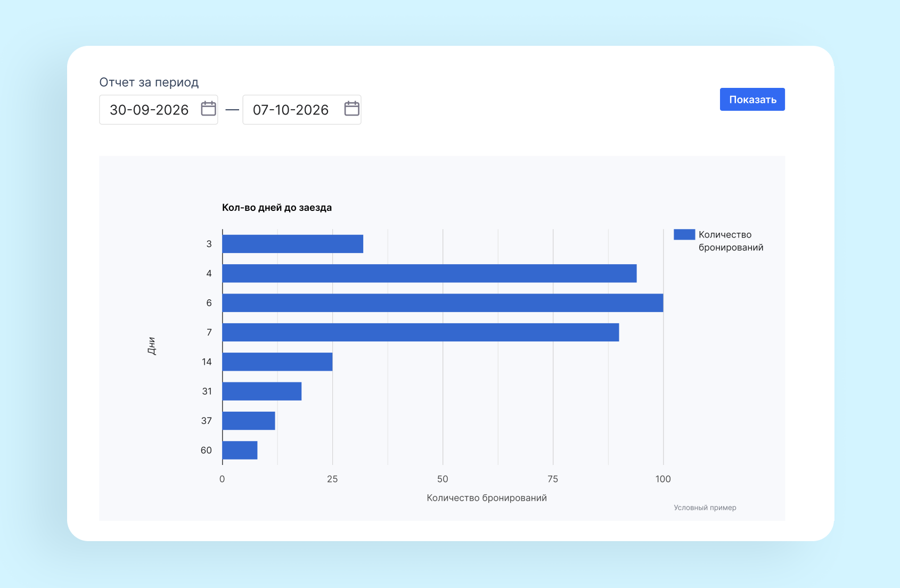The width and height of the screenshot is (900, 588).
Task: Click the x-axis title Количество бронирований
Action: click(x=487, y=498)
